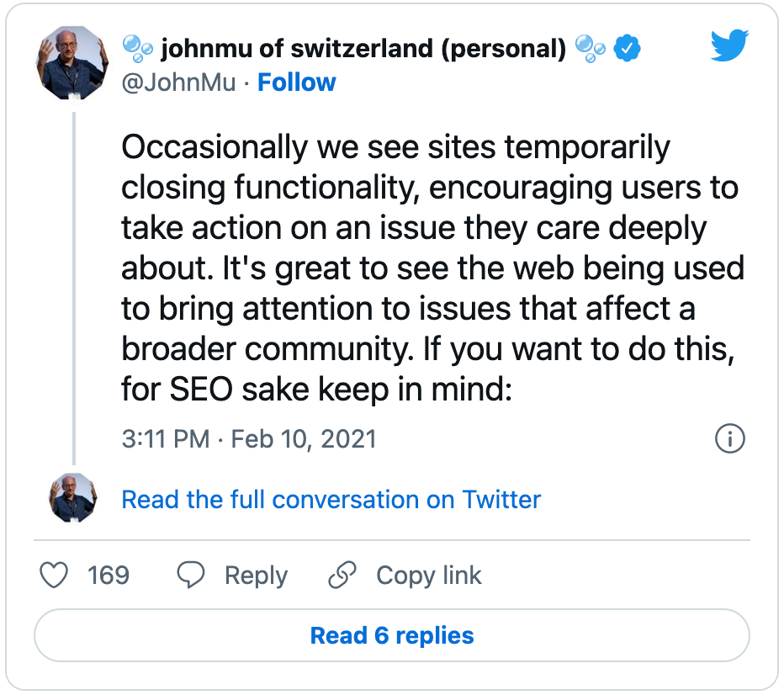784x695 pixels.
Task: Click the johnmu of switzerland display name
Action: coord(363,49)
